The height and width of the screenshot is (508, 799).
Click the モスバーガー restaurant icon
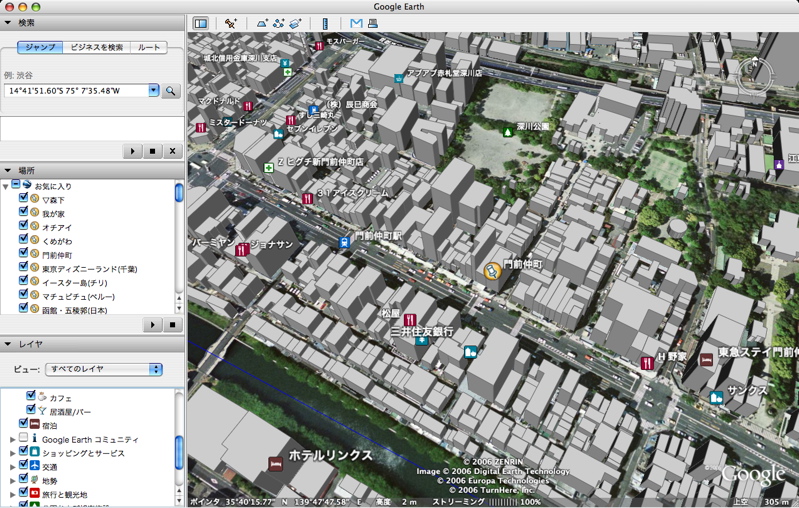[x=319, y=46]
